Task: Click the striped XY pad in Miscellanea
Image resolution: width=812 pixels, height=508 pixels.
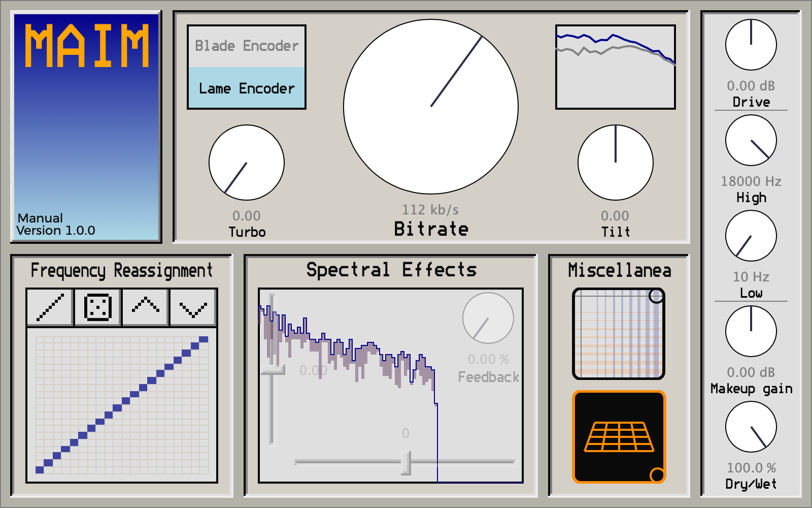Action: tap(619, 334)
